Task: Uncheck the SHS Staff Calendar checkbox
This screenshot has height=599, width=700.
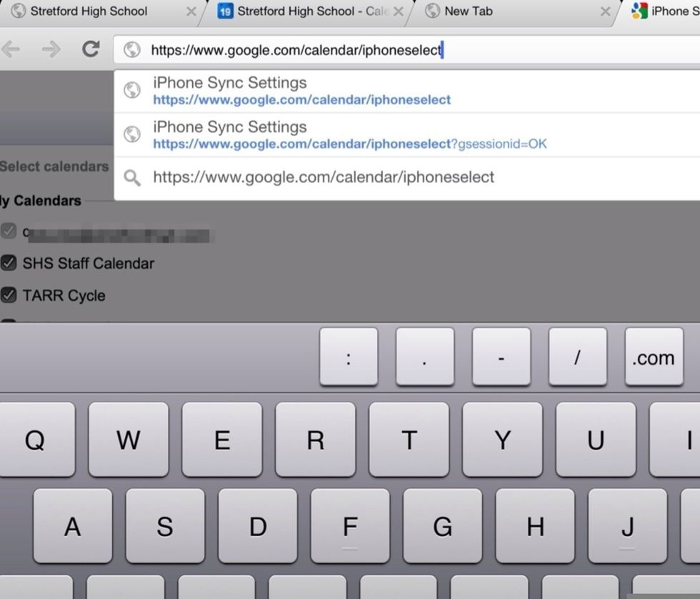Action: pos(9,264)
